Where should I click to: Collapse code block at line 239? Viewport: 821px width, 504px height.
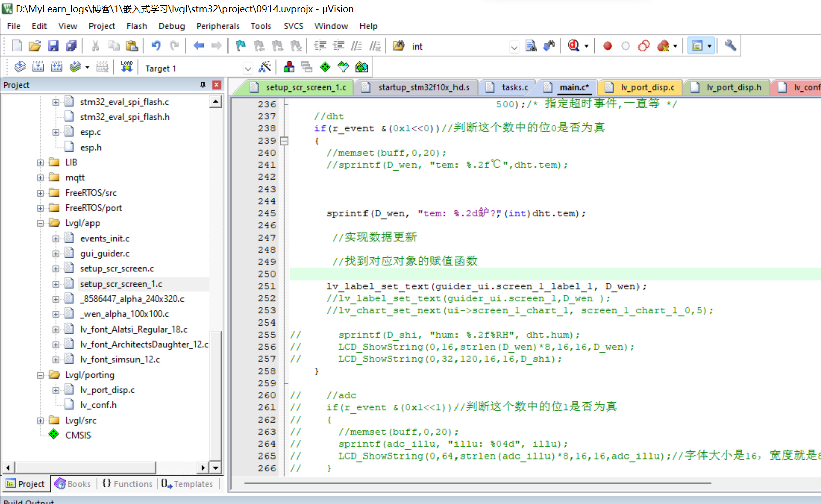(284, 141)
